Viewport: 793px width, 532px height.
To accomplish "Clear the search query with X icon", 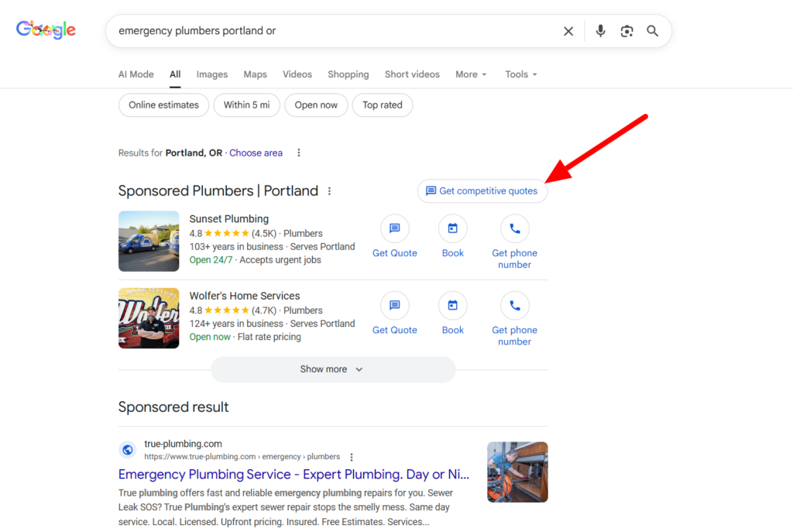I will 568,31.
